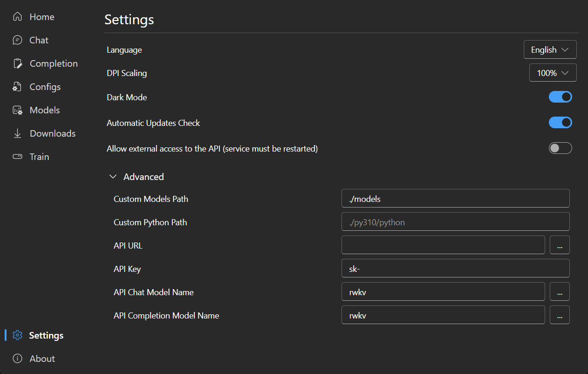
Task: Open Chat via speech bubble icon
Action: click(18, 40)
